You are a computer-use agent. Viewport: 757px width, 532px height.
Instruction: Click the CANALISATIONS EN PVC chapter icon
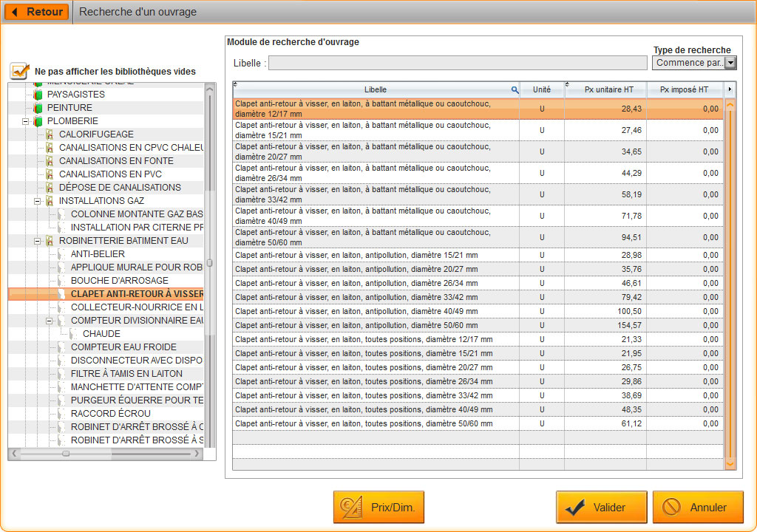[50, 174]
